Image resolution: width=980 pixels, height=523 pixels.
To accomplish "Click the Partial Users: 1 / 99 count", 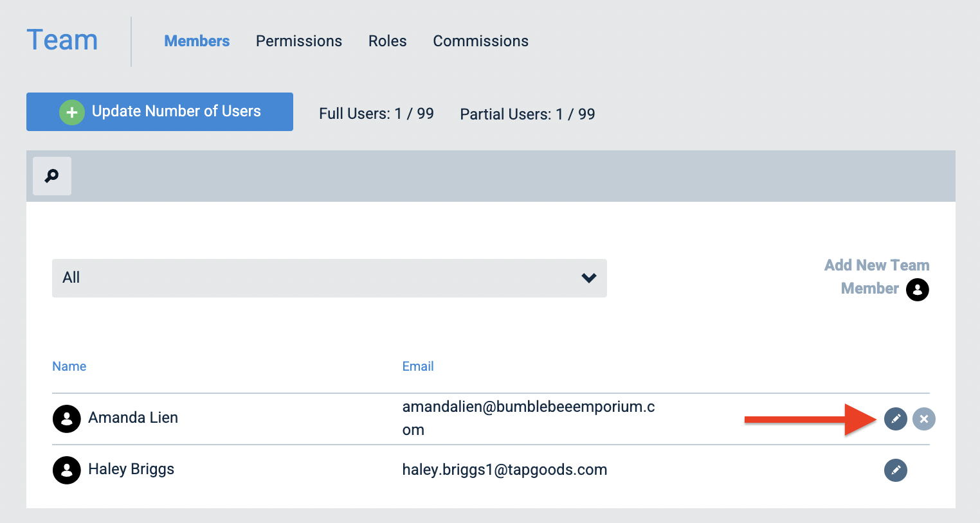I will (528, 114).
